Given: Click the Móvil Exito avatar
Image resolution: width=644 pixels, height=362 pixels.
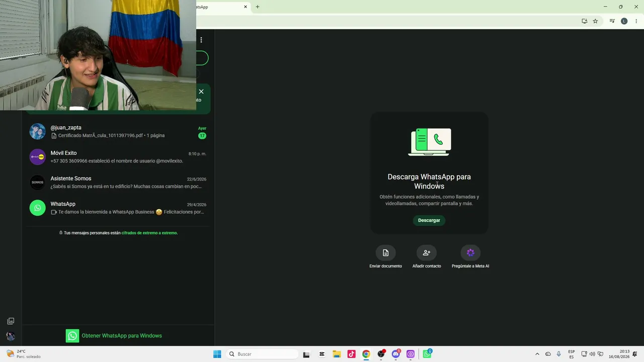Looking at the screenshot, I should [x=38, y=157].
